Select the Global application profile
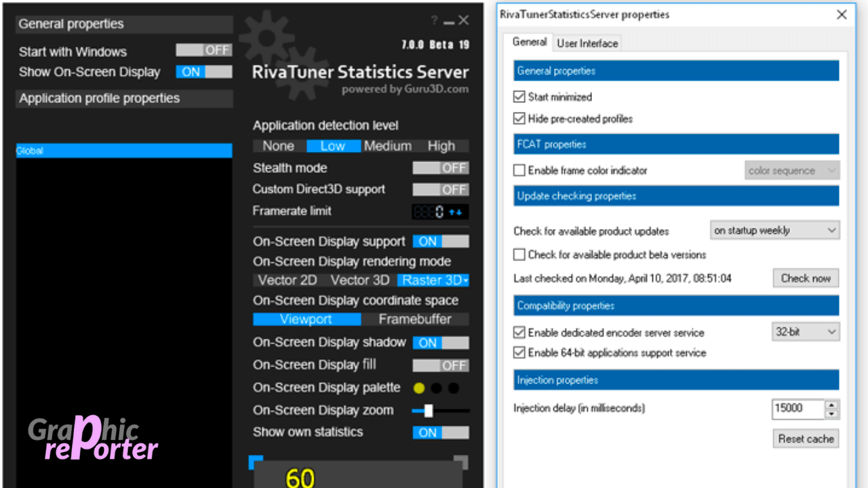The image size is (868, 488). (124, 150)
